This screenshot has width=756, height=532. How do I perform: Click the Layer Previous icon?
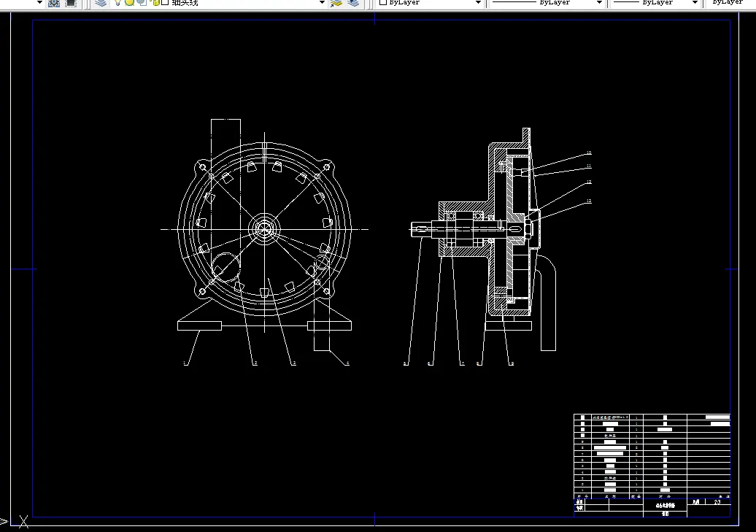tap(353, 3)
